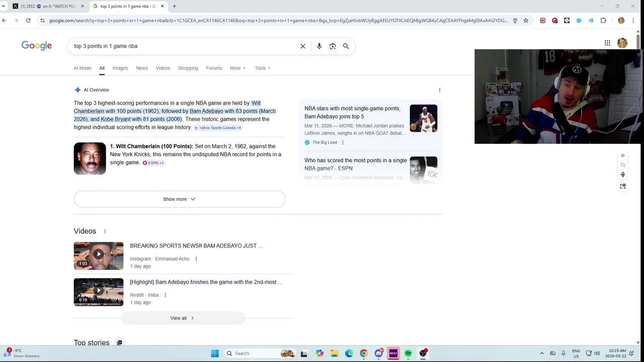Open more options for The Big Lead result
The width and height of the screenshot is (644, 362).
coord(343,142)
